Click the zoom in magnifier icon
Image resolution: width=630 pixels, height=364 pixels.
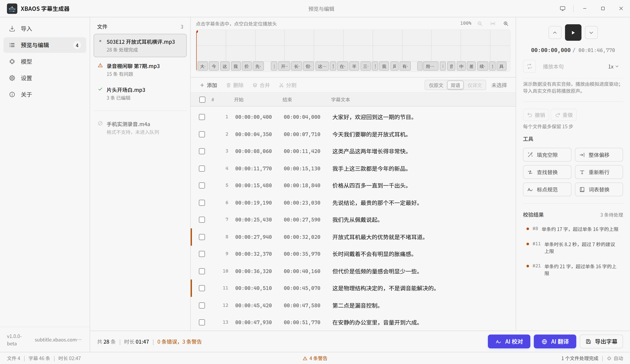pyautogui.click(x=506, y=23)
